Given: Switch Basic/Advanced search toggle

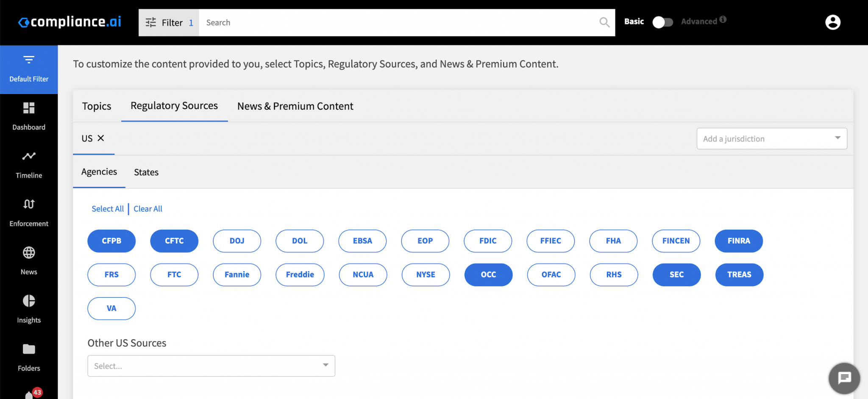Looking at the screenshot, I should pos(662,22).
